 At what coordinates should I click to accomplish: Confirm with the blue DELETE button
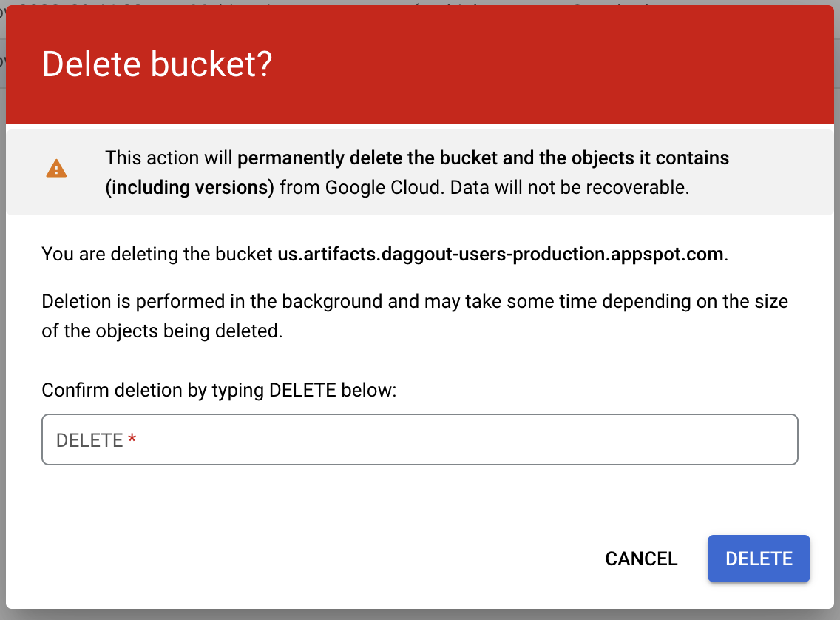[x=759, y=559]
